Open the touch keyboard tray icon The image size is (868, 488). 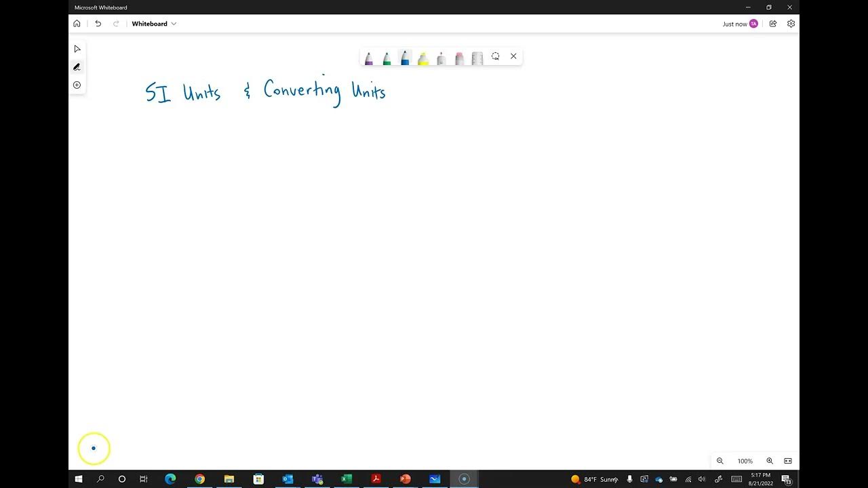tap(736, 479)
